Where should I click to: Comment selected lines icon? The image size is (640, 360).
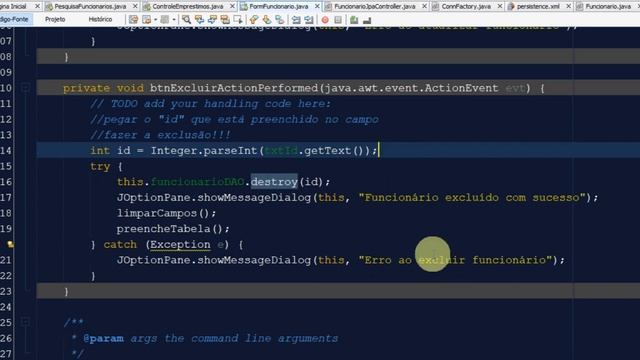(x=354, y=19)
